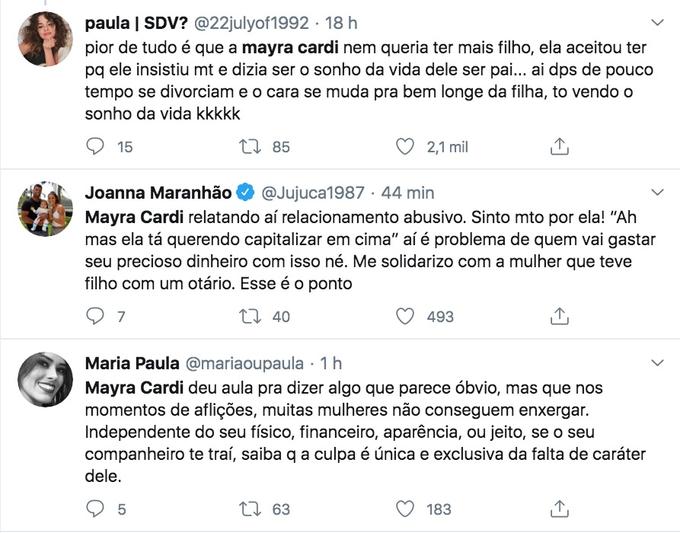View Joanna Maranhão's avatar photo
Screen dimensions: 680x533
click(x=45, y=209)
